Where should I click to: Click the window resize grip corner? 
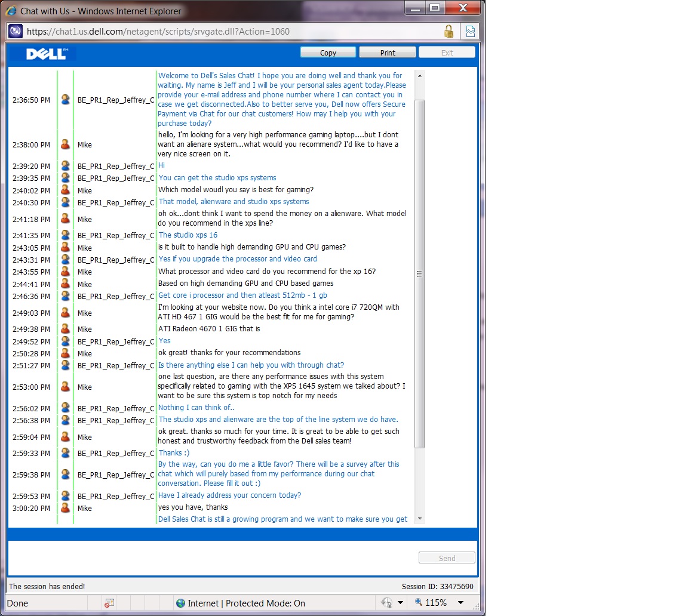(475, 607)
